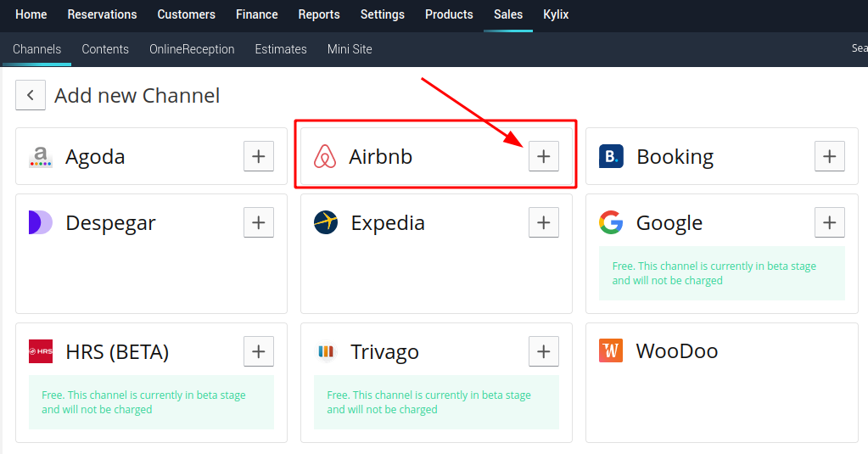Open the Products menu
The image size is (868, 454).
pyautogui.click(x=449, y=14)
